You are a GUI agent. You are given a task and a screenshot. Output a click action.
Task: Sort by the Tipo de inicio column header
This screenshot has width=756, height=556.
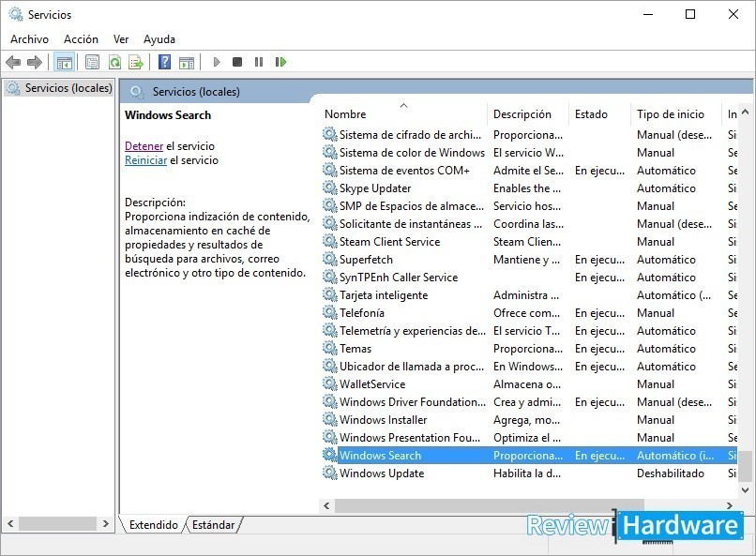tap(675, 114)
